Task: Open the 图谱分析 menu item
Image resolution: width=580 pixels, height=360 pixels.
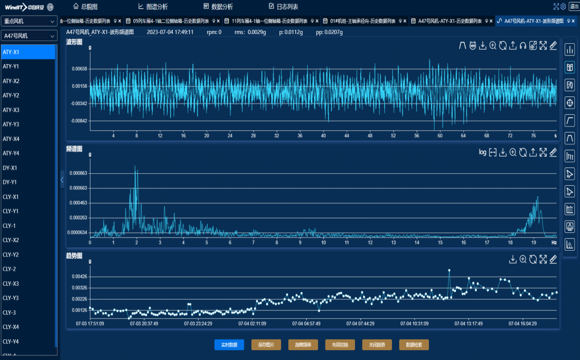Action: pos(153,6)
